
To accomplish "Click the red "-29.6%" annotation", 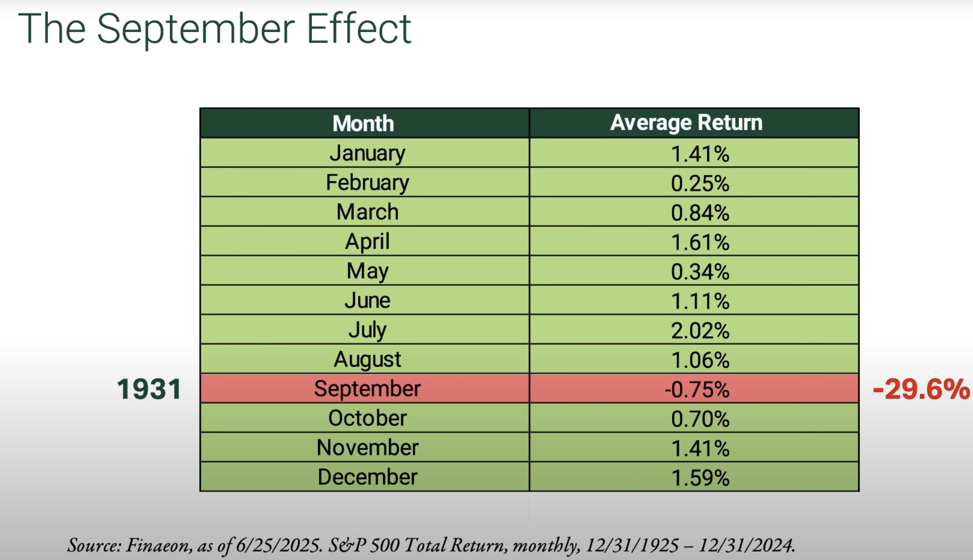I will [921, 389].
